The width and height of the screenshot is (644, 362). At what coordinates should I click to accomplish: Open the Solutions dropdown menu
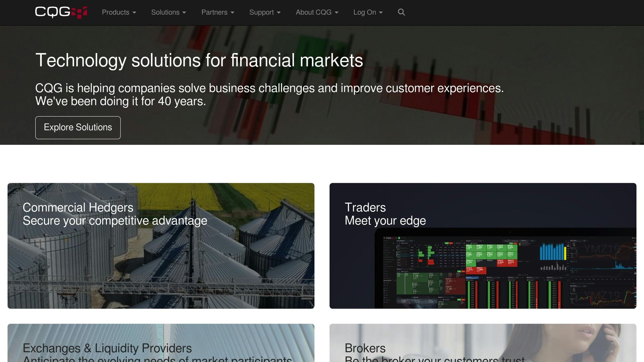click(x=169, y=12)
